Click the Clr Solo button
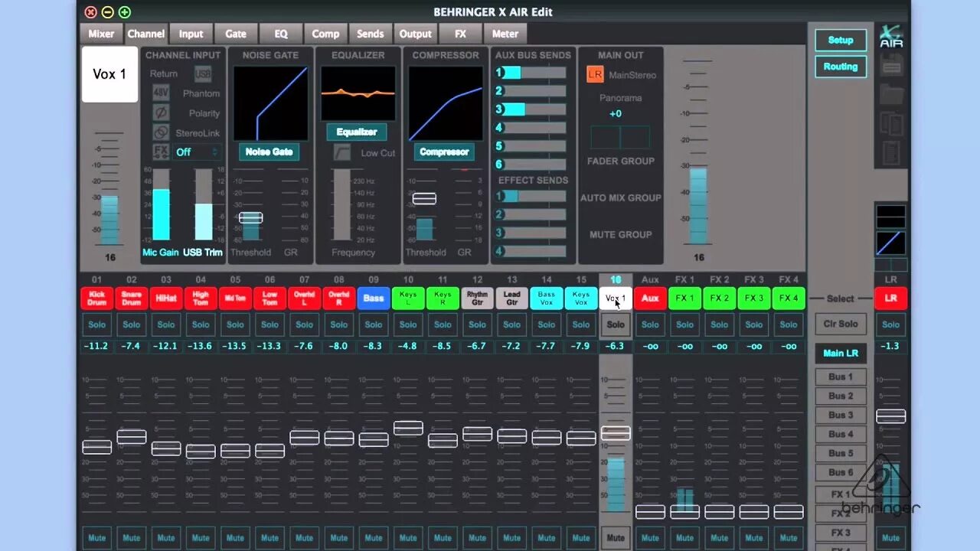Viewport: 980px width, 551px height. click(x=841, y=324)
